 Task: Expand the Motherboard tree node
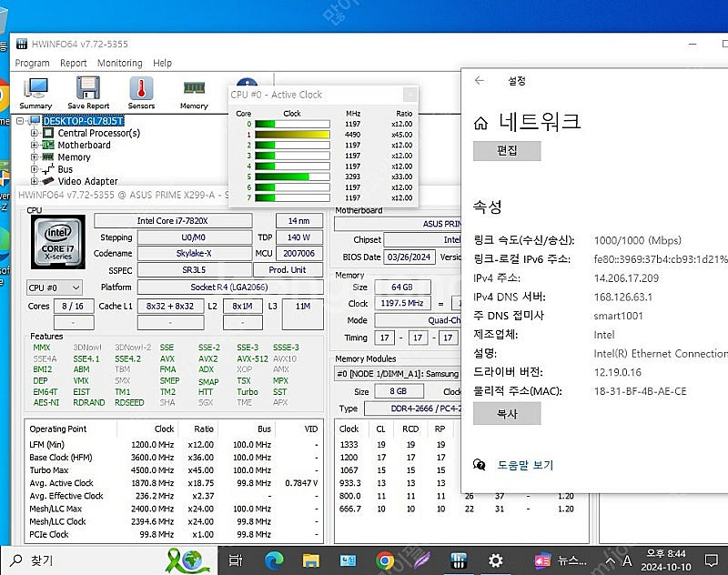pos(34,145)
